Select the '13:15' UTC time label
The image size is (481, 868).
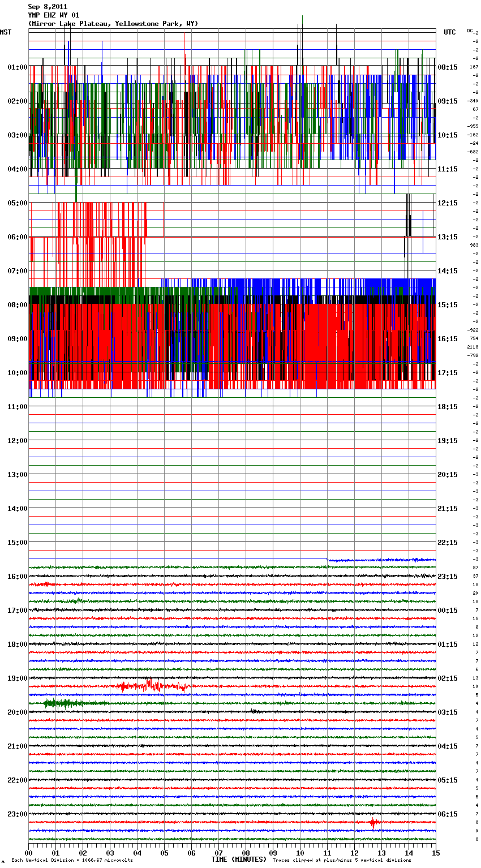[x=448, y=237]
